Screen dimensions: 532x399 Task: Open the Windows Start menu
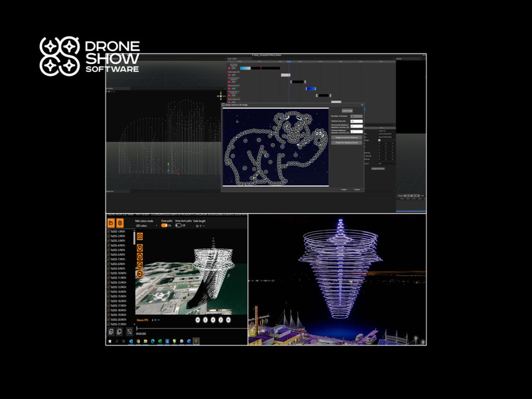point(110,341)
